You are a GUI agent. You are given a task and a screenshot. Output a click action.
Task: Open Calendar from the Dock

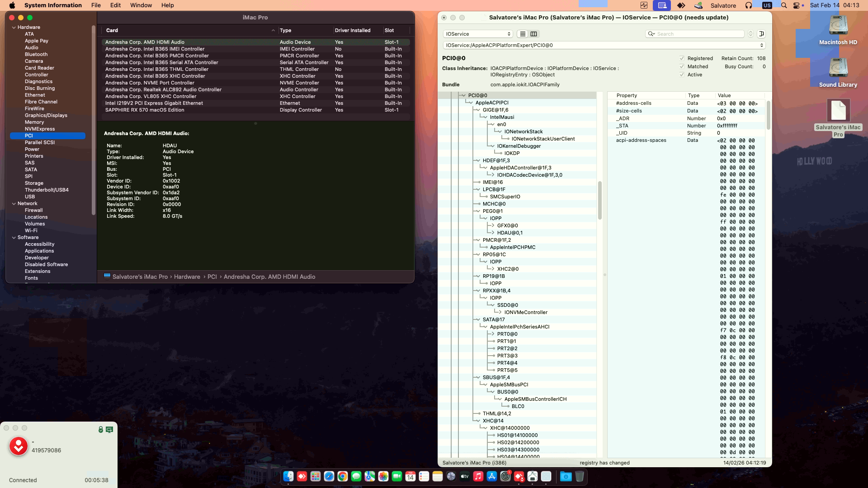click(410, 476)
